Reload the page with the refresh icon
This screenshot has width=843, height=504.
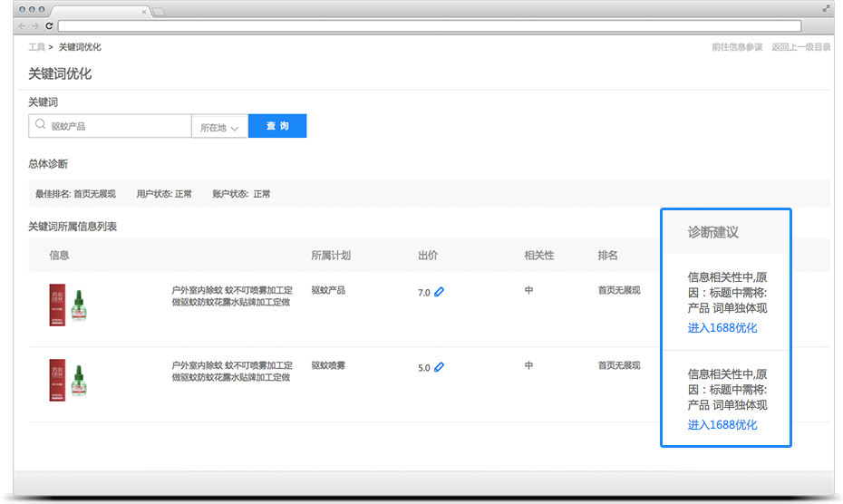[49, 25]
